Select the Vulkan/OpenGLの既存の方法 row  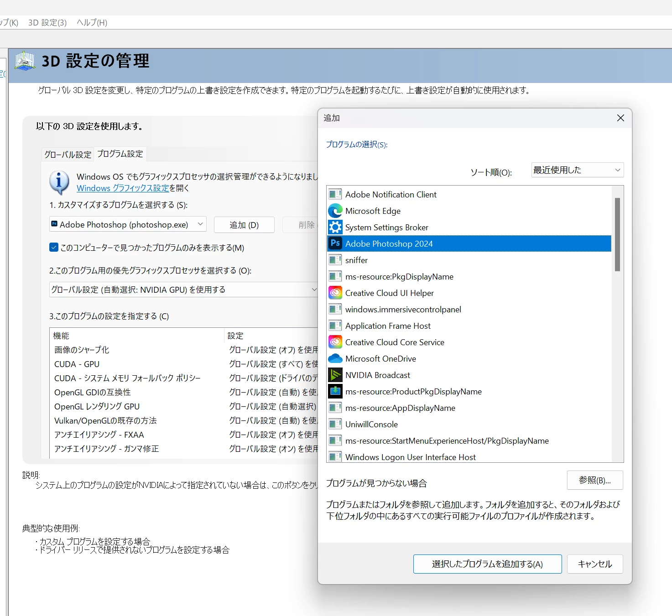click(184, 420)
